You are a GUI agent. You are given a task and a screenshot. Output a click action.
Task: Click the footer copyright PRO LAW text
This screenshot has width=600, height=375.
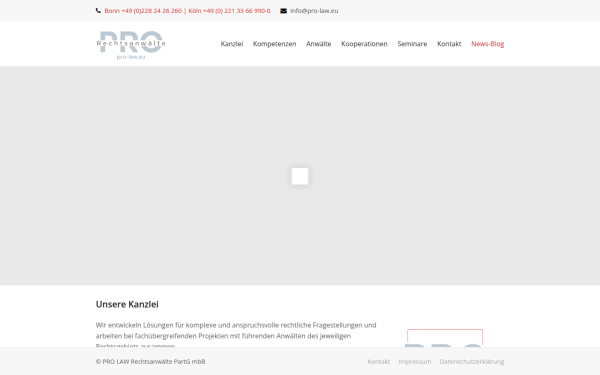tap(150, 362)
